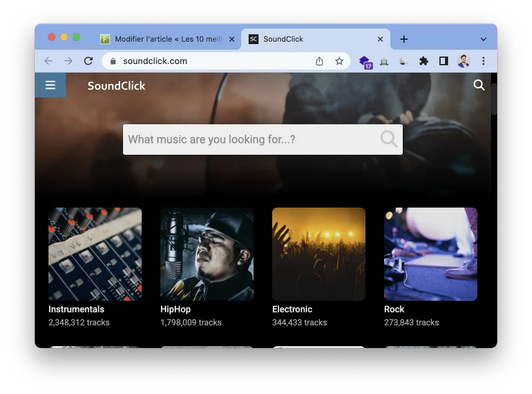Select the SoundClick tab
Image resolution: width=532 pixels, height=394 pixels.
(315, 39)
